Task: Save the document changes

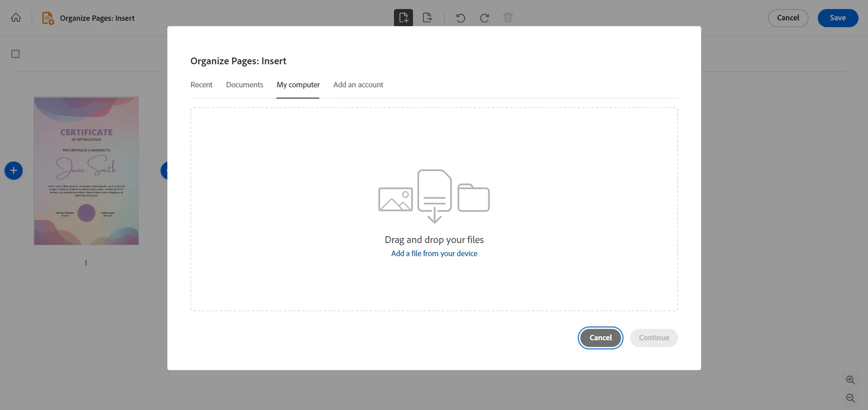Action: (837, 18)
